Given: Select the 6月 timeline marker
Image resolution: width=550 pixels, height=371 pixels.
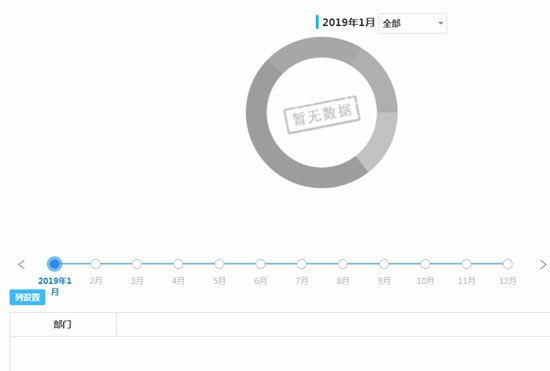Looking at the screenshot, I should (x=261, y=264).
